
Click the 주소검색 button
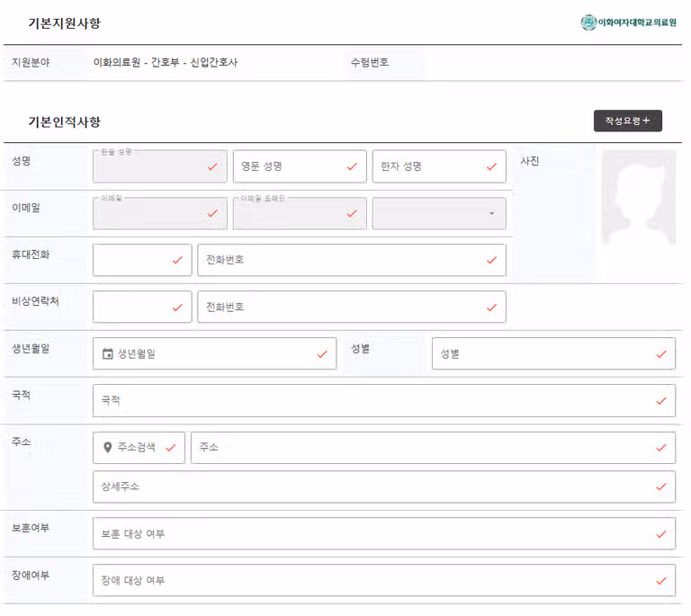pyautogui.click(x=139, y=448)
